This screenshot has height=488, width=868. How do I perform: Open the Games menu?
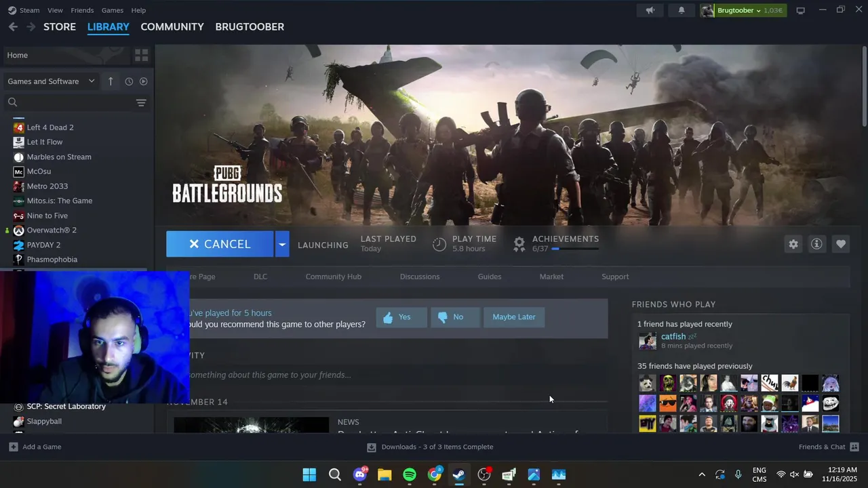pos(112,10)
